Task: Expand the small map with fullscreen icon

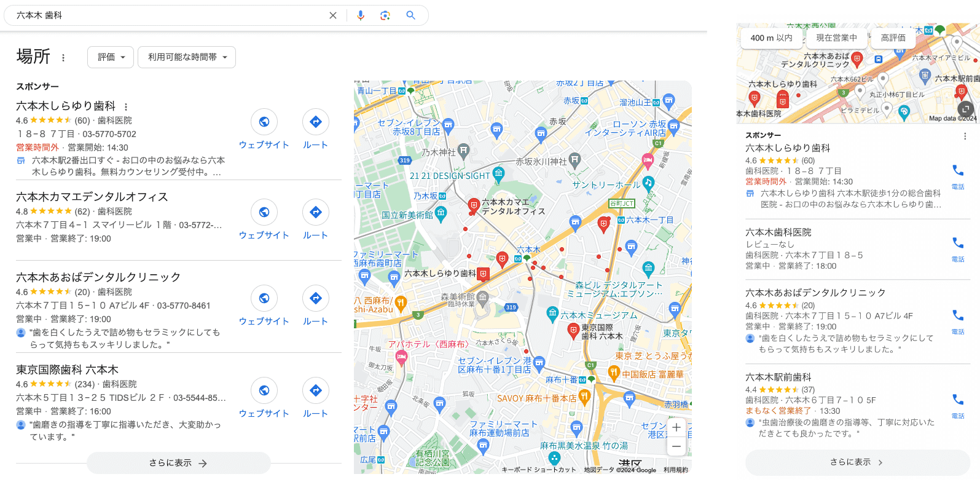Action: (965, 109)
